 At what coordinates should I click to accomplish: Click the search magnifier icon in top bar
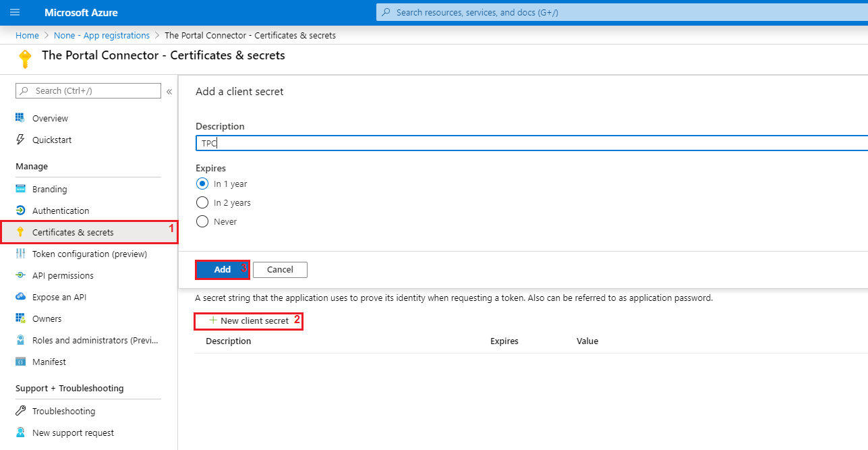tap(386, 12)
